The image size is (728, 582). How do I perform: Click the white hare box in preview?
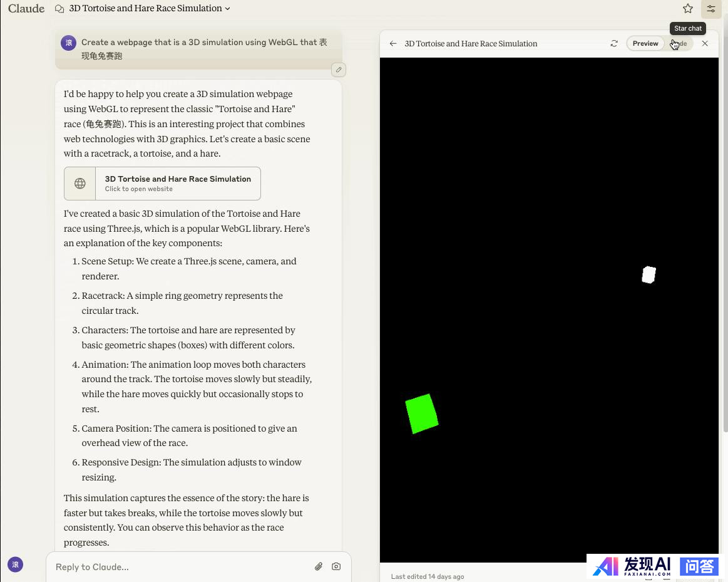[x=649, y=274]
